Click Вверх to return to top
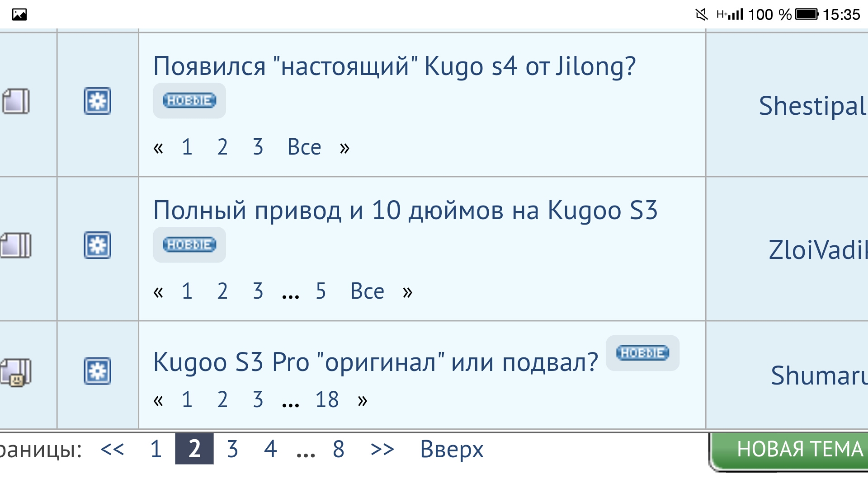The width and height of the screenshot is (868, 488). pos(452,449)
